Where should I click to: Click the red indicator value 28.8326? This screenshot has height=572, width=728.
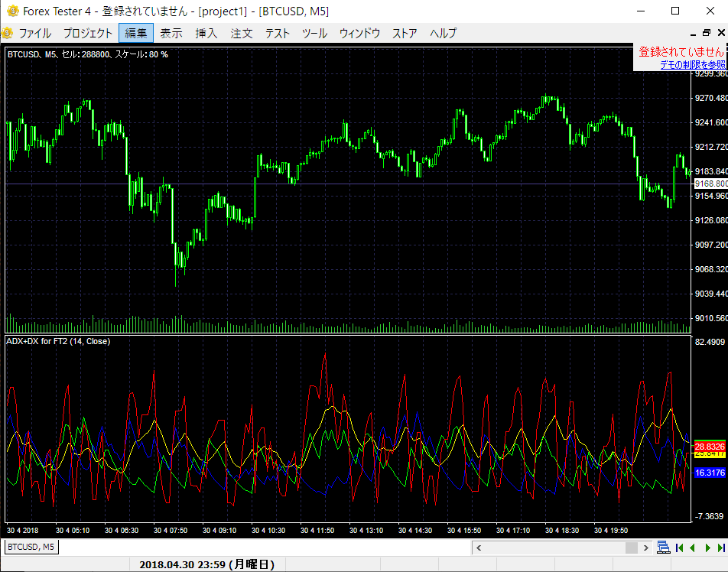coord(710,447)
